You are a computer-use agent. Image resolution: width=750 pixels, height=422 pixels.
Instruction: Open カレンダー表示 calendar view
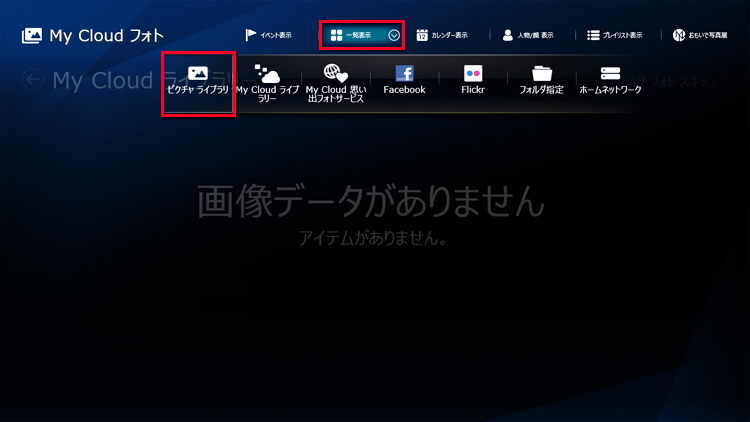click(x=442, y=35)
